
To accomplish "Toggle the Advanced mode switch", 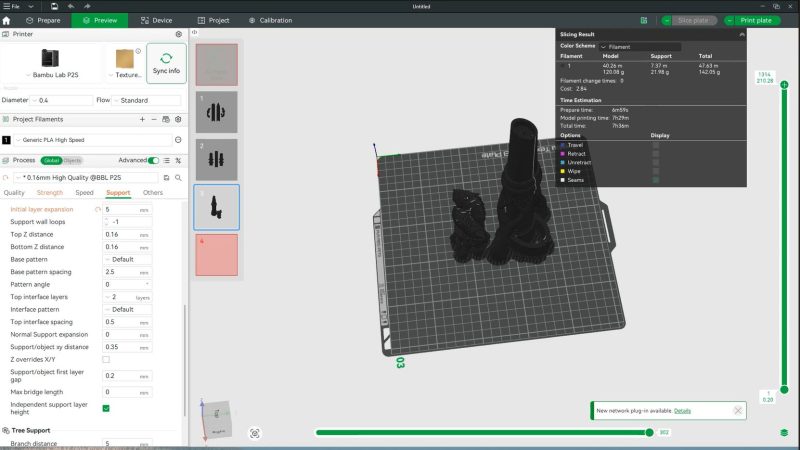I will (153, 160).
